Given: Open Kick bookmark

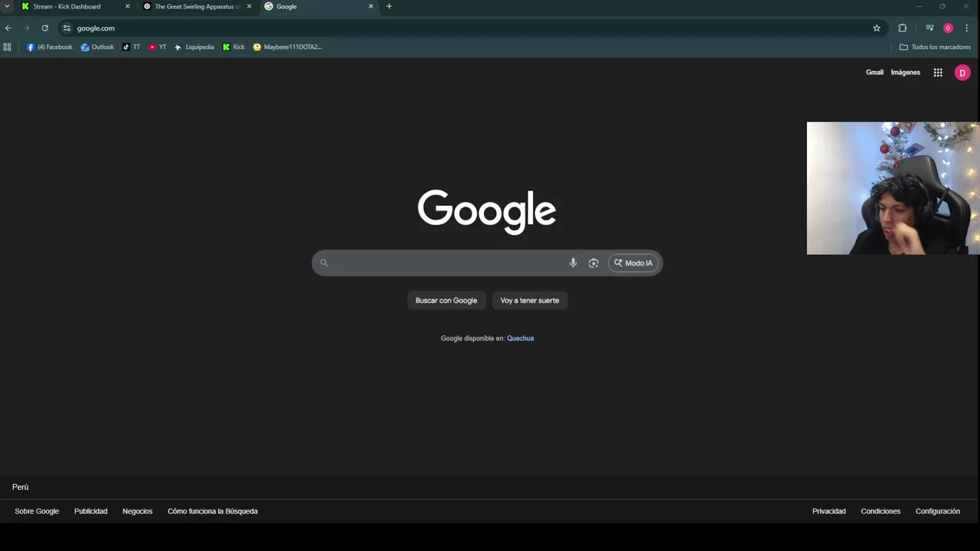Looking at the screenshot, I should [234, 47].
